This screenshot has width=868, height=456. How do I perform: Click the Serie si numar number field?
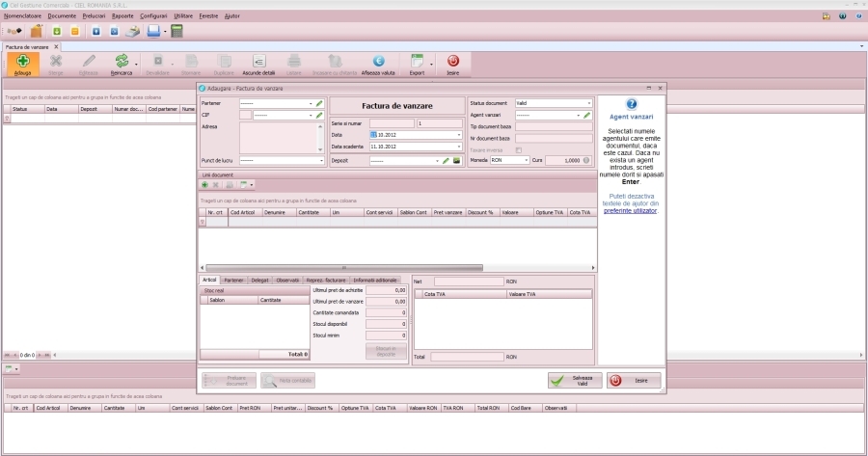440,123
